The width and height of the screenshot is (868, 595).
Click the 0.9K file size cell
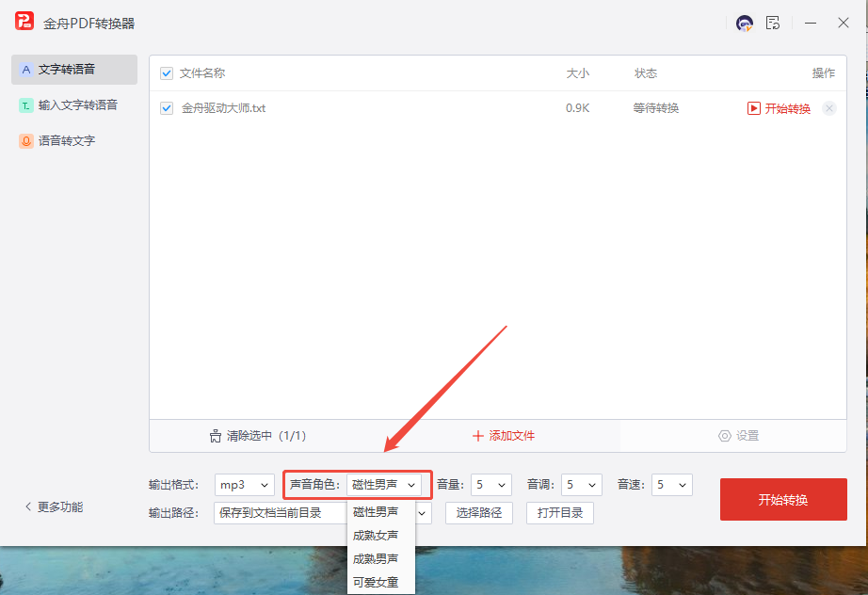tap(577, 108)
